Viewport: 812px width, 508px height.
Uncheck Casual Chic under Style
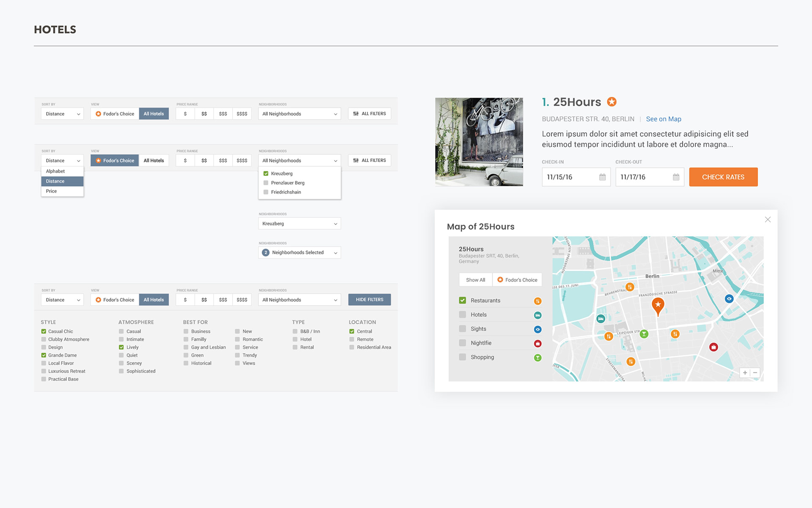coord(44,331)
